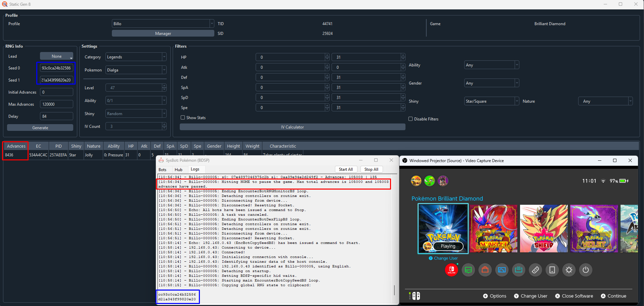
Task: Click SysBot Pokémon window icon
Action: click(161, 160)
